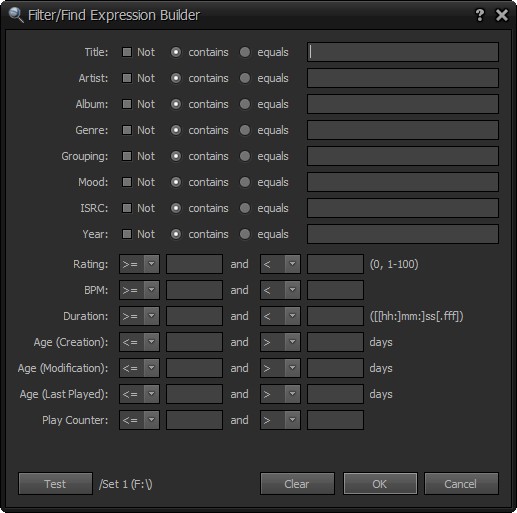This screenshot has height=513, width=517.
Task: Close the Filter/Find Expression Builder dialog
Action: point(502,15)
